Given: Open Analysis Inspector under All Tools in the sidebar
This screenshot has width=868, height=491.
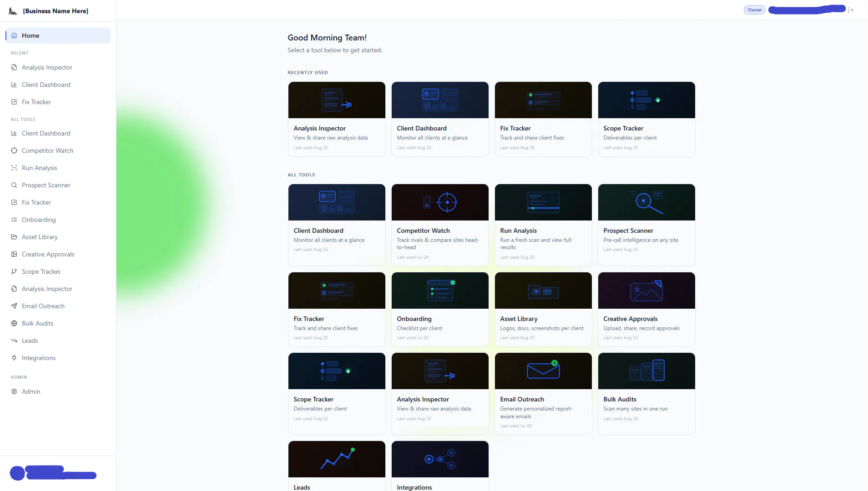Looking at the screenshot, I should (x=58, y=289).
